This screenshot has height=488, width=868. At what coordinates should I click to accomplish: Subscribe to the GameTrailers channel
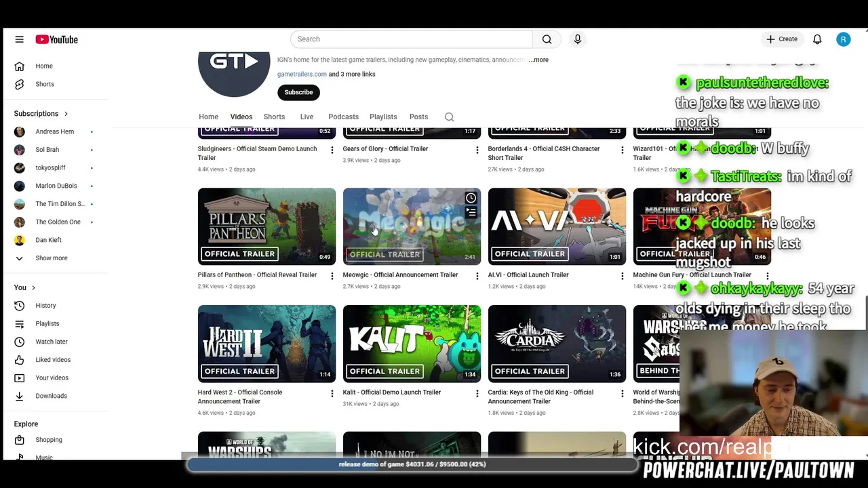pos(298,92)
